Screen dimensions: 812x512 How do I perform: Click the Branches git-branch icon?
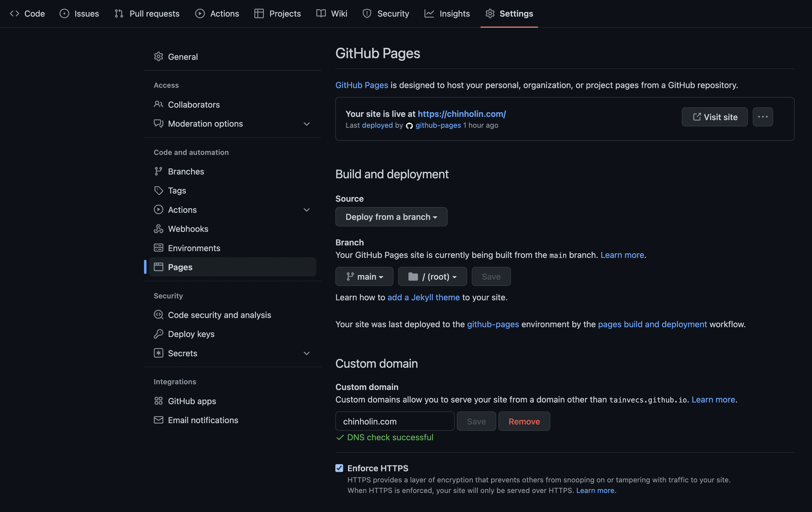(158, 171)
